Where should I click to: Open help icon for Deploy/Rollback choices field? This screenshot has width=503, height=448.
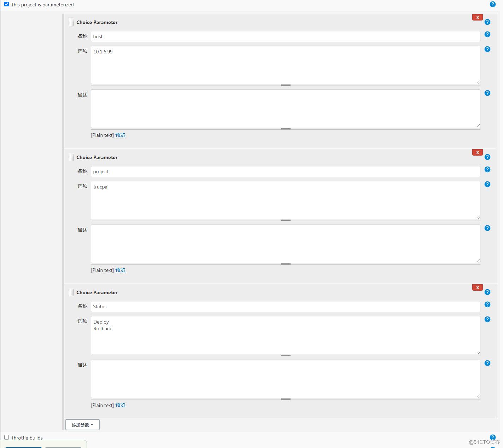point(487,319)
